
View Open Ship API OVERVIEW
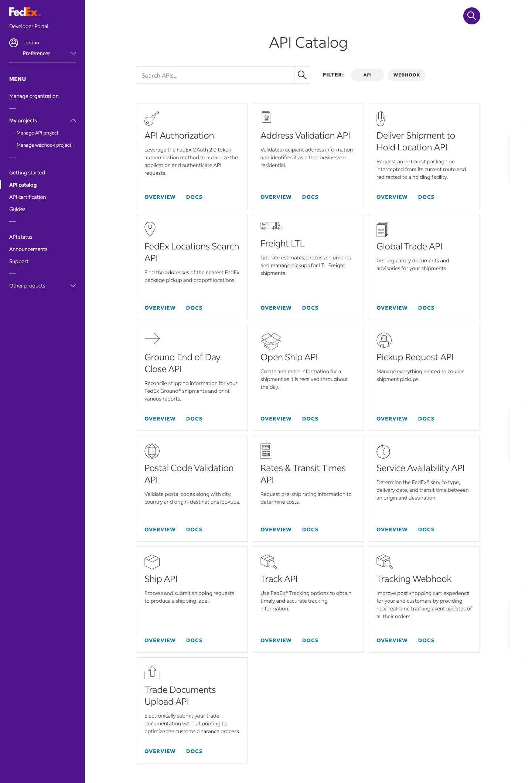276,419
